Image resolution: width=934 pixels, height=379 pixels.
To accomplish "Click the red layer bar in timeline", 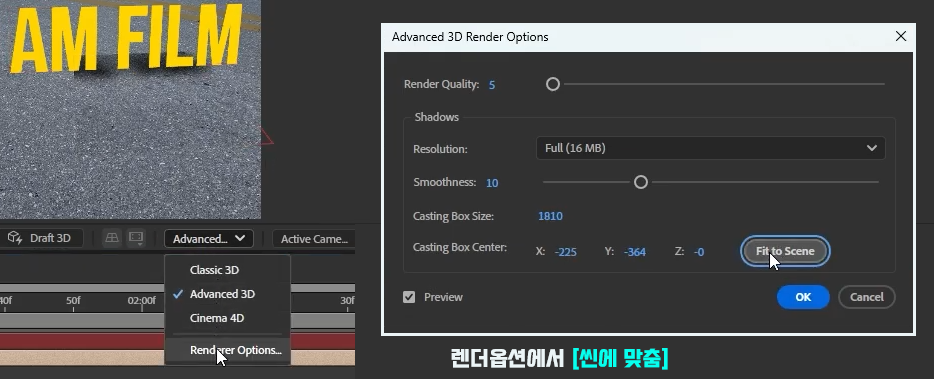I will pyautogui.click(x=82, y=341).
